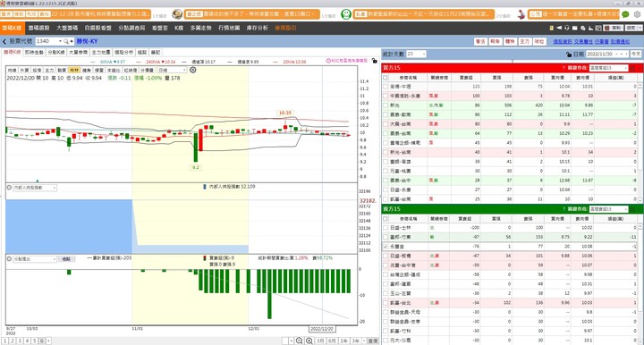This screenshot has height=345, width=644.
Task: Open the 分點進出 indicator dropdown
Action: coord(35,259)
